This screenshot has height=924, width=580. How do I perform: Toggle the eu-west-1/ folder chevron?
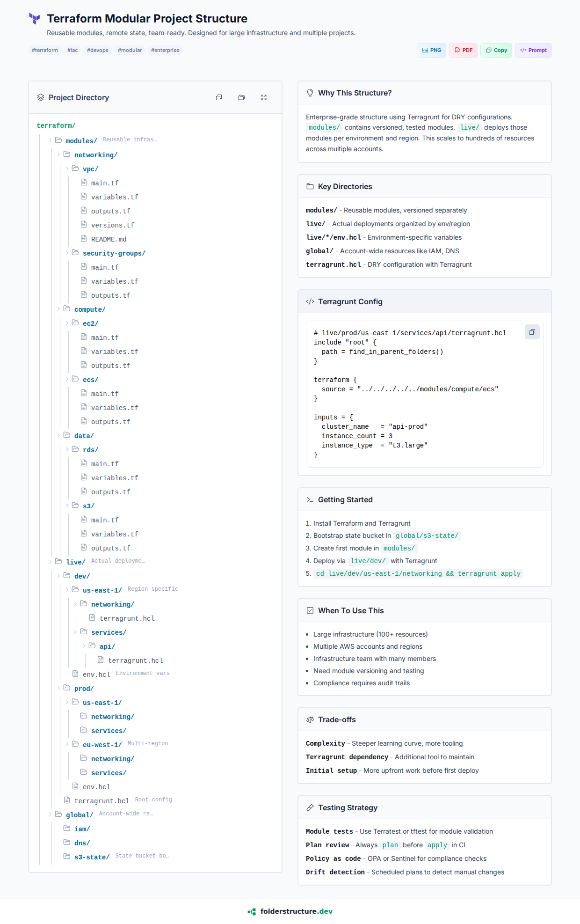67,744
